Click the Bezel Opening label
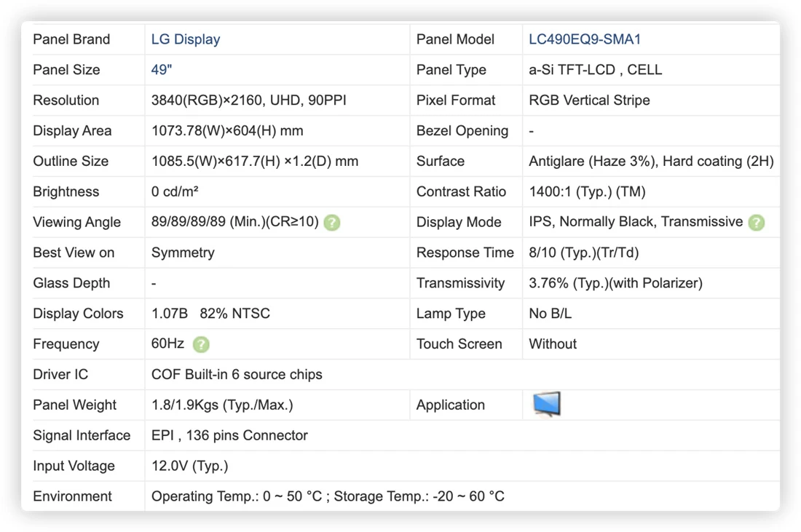This screenshot has height=532, width=801. [x=462, y=131]
